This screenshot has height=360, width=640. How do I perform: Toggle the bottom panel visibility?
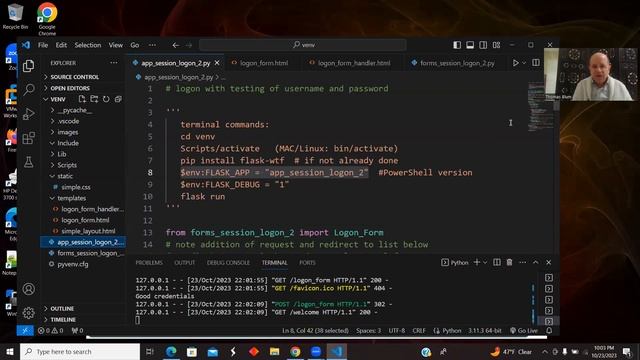[470, 45]
